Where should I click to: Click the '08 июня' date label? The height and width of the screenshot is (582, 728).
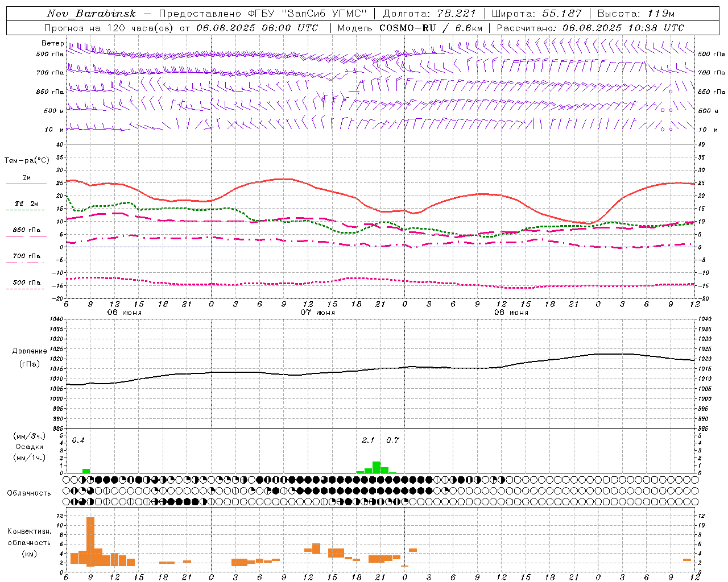pyautogui.click(x=511, y=313)
